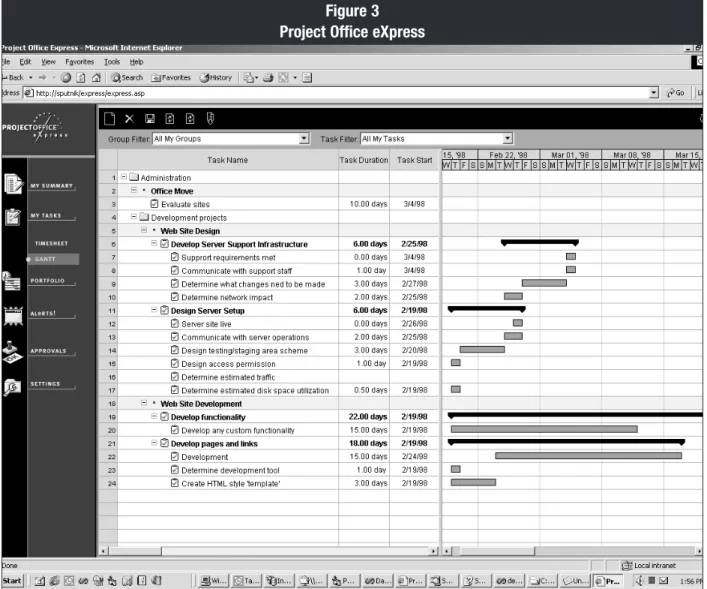Open the Task Filter dropdown
Screen dimensions: 707x589
pyautogui.click(x=508, y=138)
